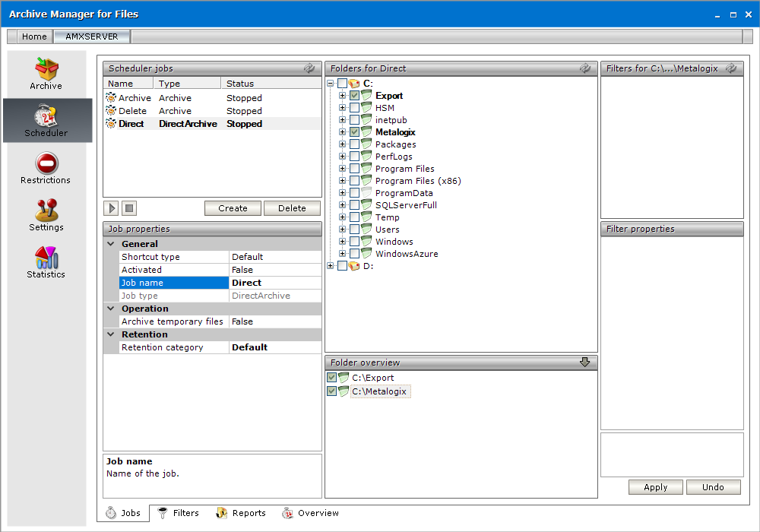
Task: Check the HSM folder checkbox
Action: [x=355, y=108]
